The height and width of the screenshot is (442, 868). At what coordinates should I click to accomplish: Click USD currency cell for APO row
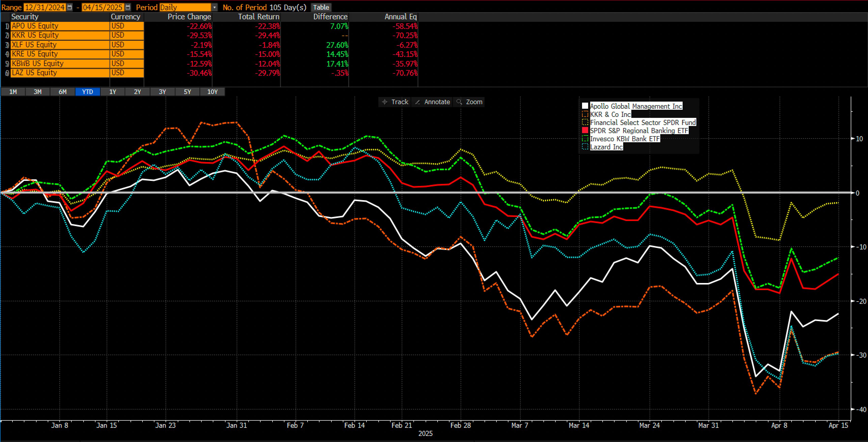(x=127, y=26)
